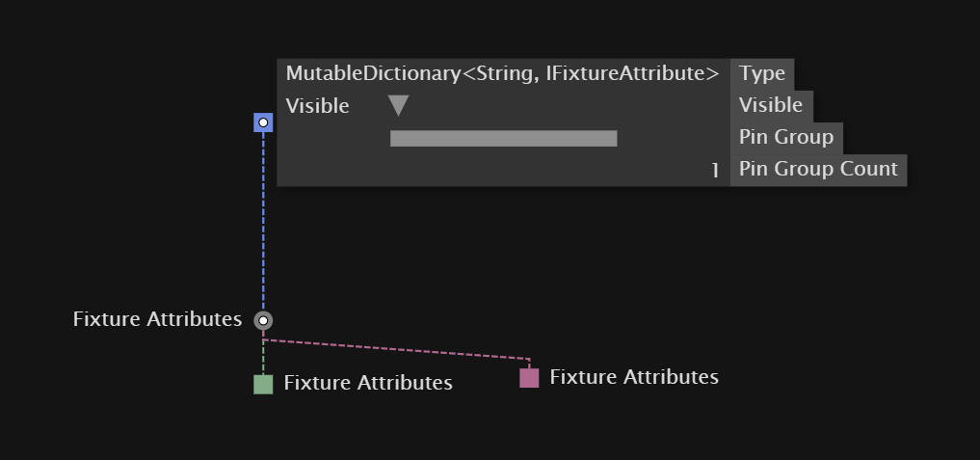The height and width of the screenshot is (460, 980).
Task: Click the Type property label
Action: coord(762,74)
